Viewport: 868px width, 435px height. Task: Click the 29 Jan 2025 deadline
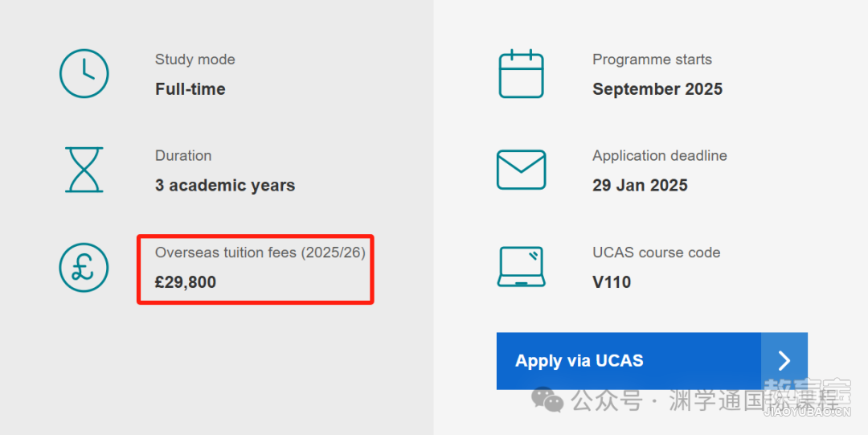[x=640, y=185]
